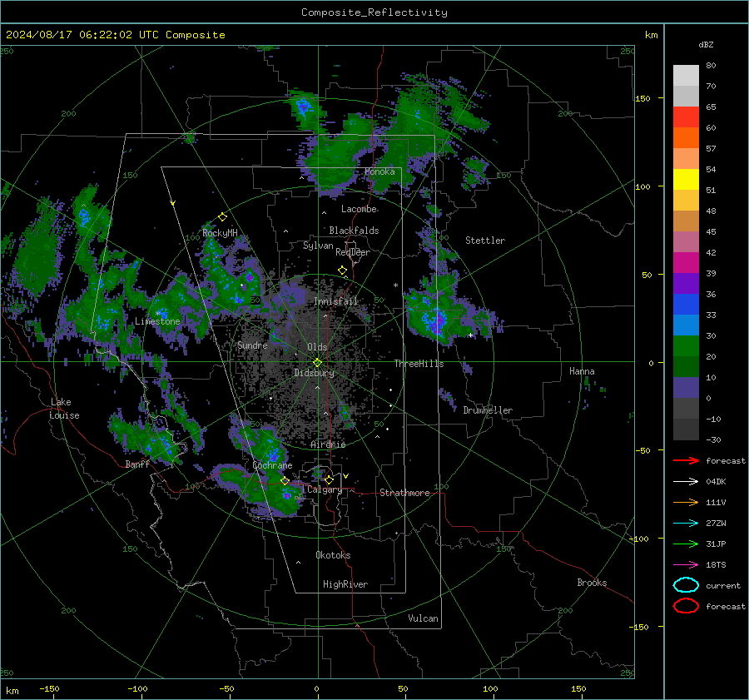Click the RockyMH label on the map

(x=220, y=233)
